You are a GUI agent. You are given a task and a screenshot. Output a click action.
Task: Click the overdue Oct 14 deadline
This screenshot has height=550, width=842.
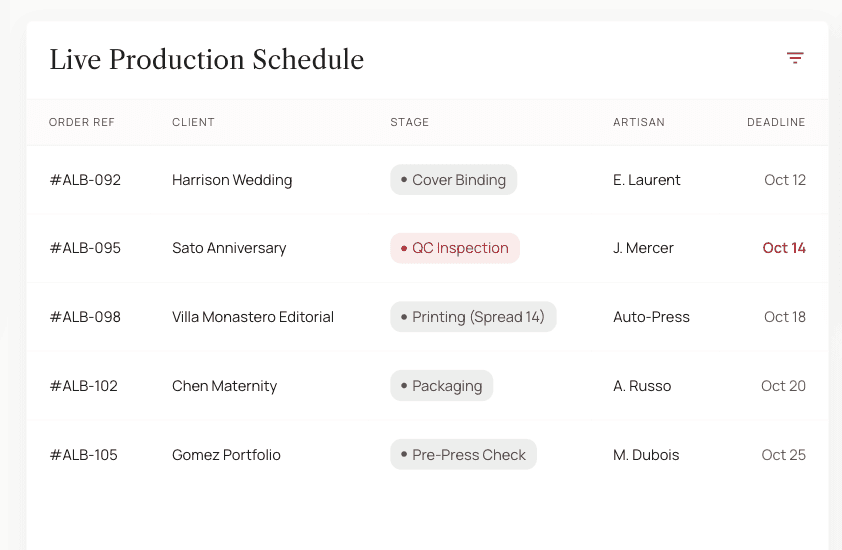(x=784, y=248)
